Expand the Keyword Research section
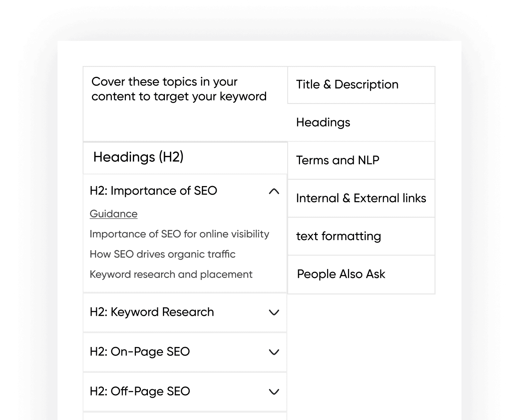Viewport: 519px width, 420px height. click(274, 313)
